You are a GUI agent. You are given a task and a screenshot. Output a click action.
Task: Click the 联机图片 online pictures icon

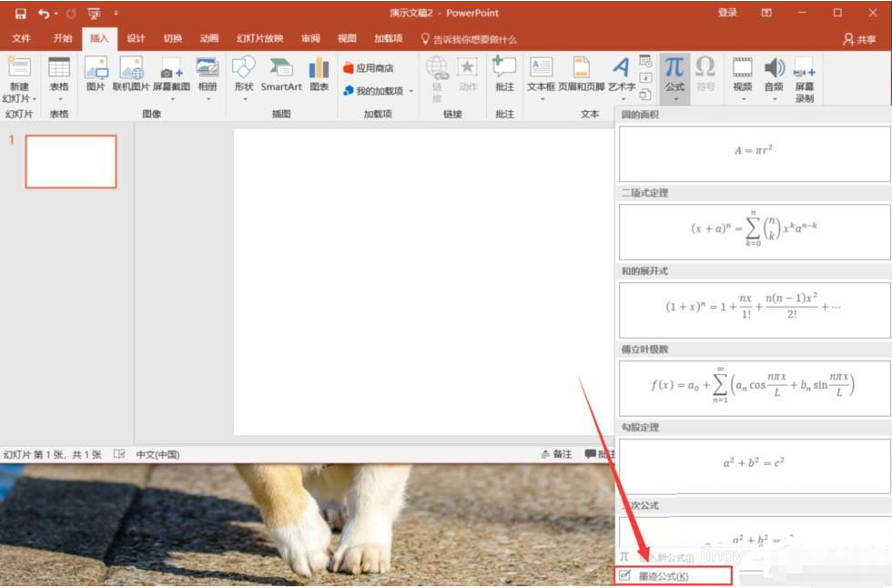tap(132, 74)
